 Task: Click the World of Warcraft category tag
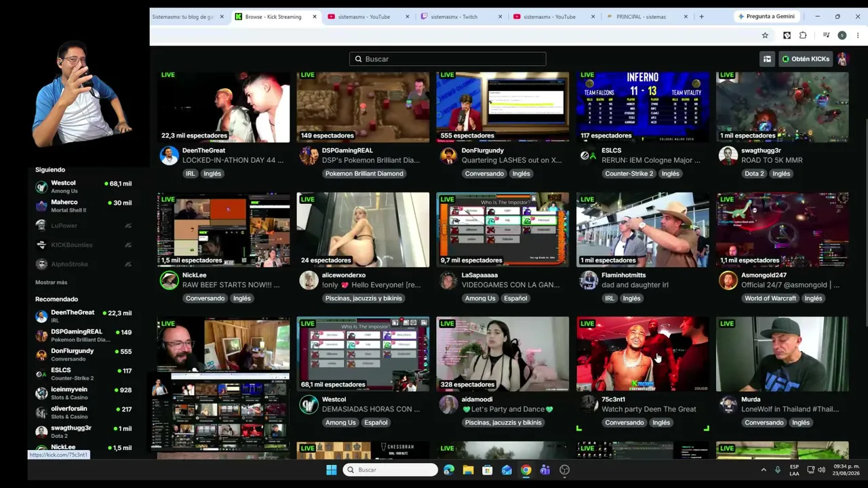coord(769,298)
